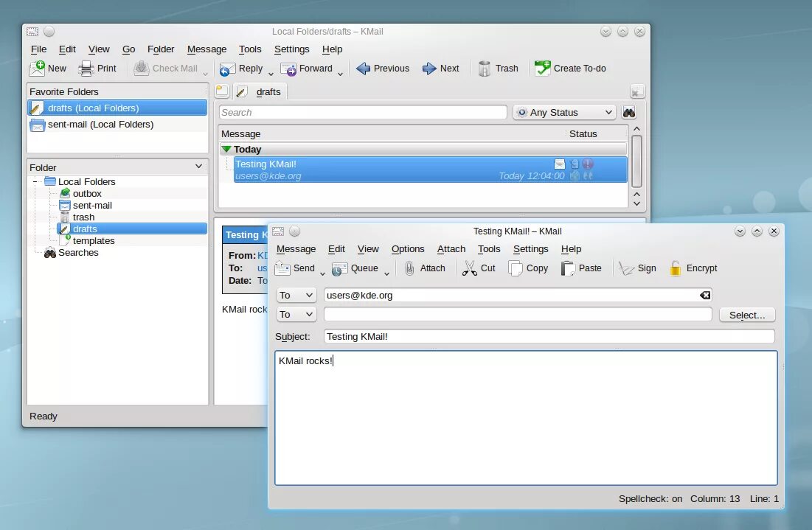Open Tools menu in main window

[x=250, y=49]
